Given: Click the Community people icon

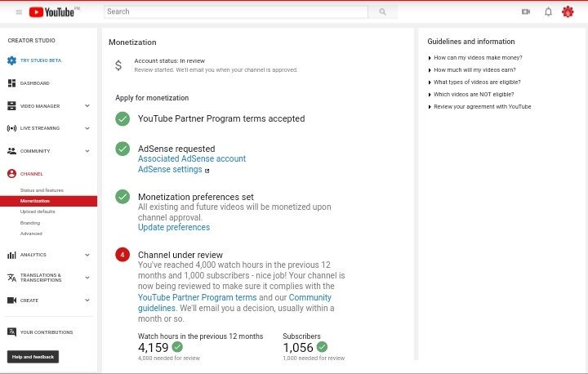Looking at the screenshot, I should 11,151.
